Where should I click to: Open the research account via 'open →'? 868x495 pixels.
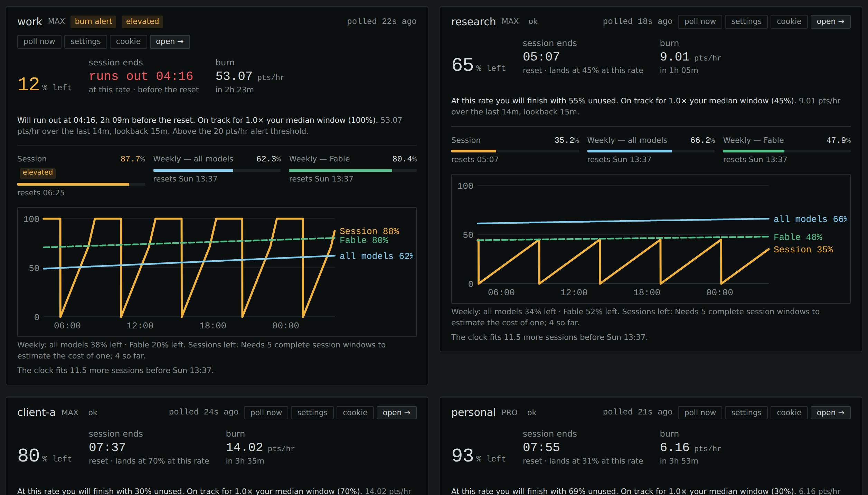[x=830, y=21]
